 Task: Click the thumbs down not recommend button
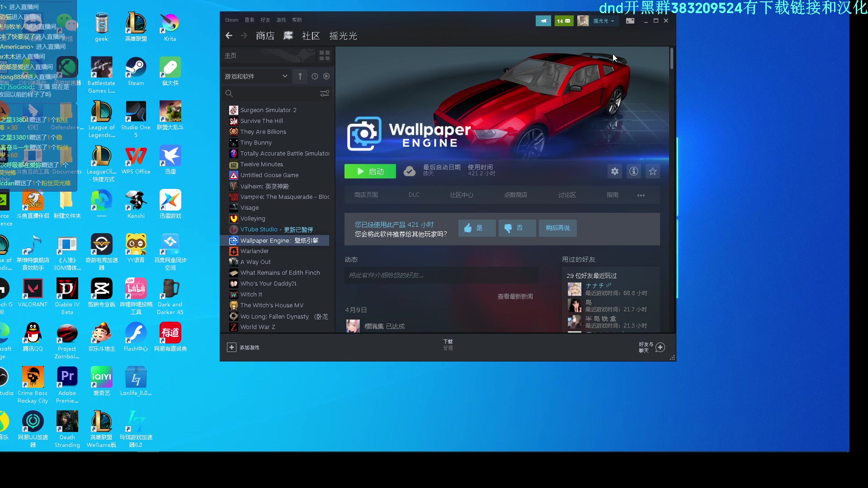(x=517, y=228)
